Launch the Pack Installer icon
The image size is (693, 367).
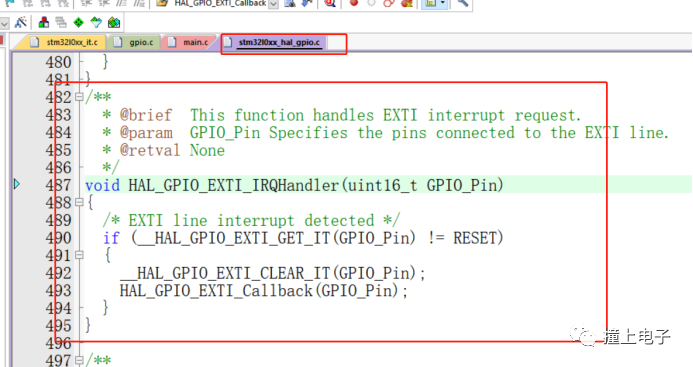pos(114,22)
